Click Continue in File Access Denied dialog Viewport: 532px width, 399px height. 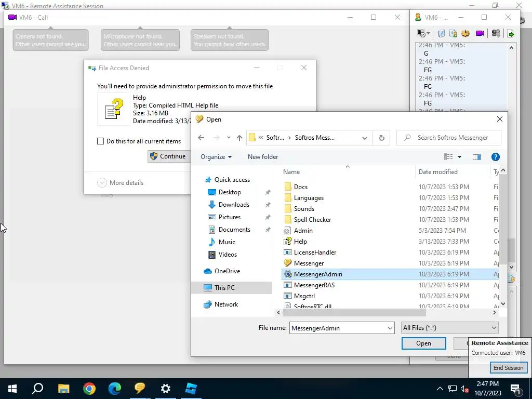pyautogui.click(x=169, y=156)
